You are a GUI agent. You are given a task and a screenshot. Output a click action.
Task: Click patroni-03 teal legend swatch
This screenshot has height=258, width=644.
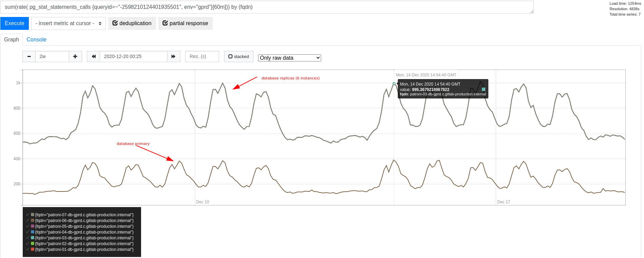[x=33, y=238]
